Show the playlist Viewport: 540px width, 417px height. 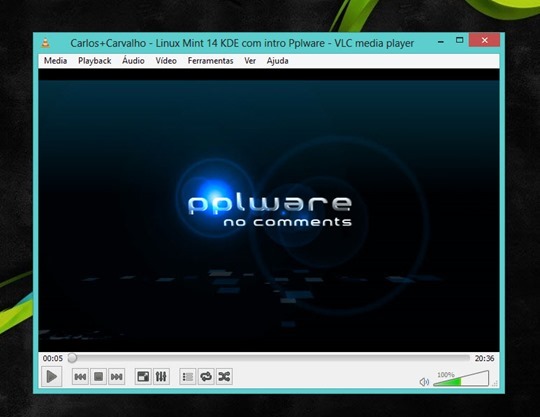pos(188,377)
